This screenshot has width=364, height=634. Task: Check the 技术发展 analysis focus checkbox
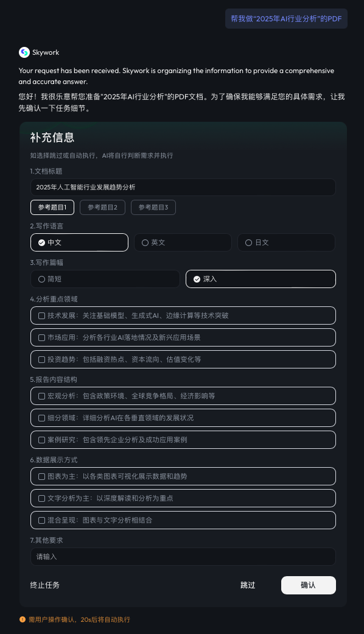(x=183, y=315)
